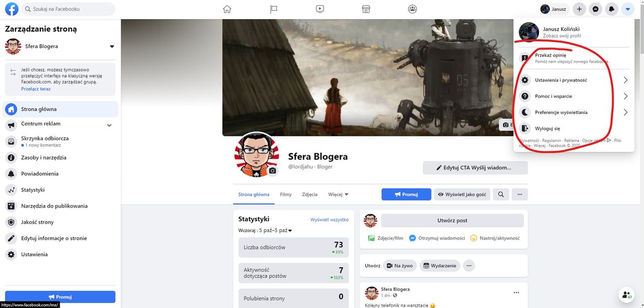Viewport: 644px width, 308px height.
Task: Click 'Edytuj CTA Wyślij wiadom...' button
Action: coord(475,168)
